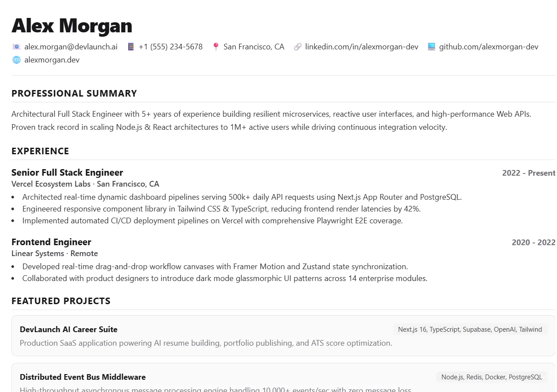Click the Next.js 16 tech stack tag
The height and width of the screenshot is (392, 557).
click(470, 330)
